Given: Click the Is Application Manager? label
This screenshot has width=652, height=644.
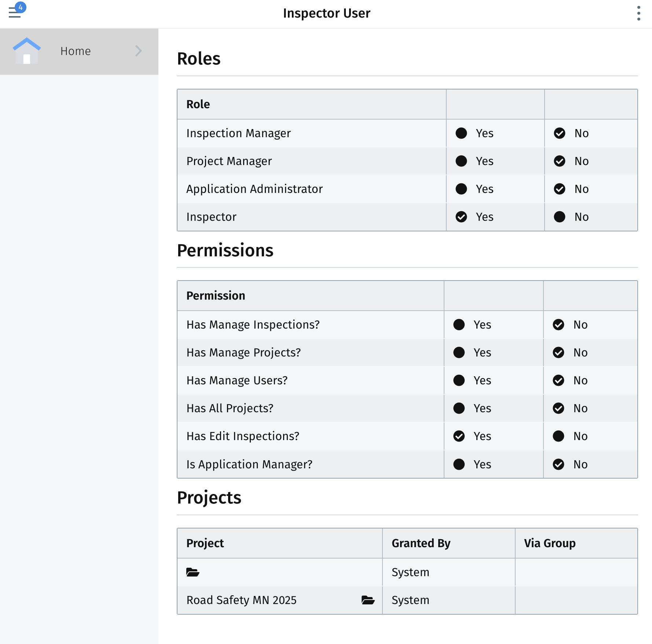Looking at the screenshot, I should pyautogui.click(x=249, y=464).
